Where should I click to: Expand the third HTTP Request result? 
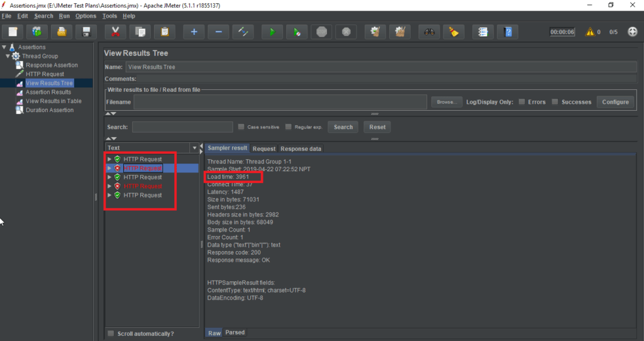(x=109, y=177)
